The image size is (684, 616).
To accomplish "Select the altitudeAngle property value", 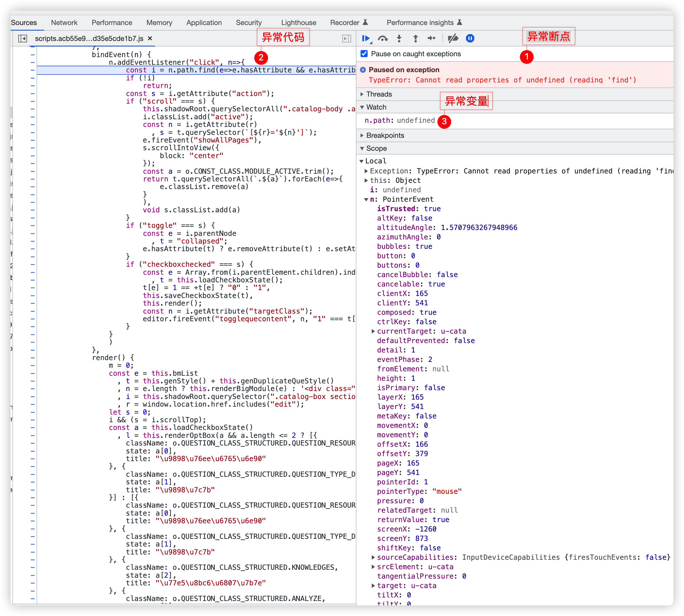I will pyautogui.click(x=479, y=228).
